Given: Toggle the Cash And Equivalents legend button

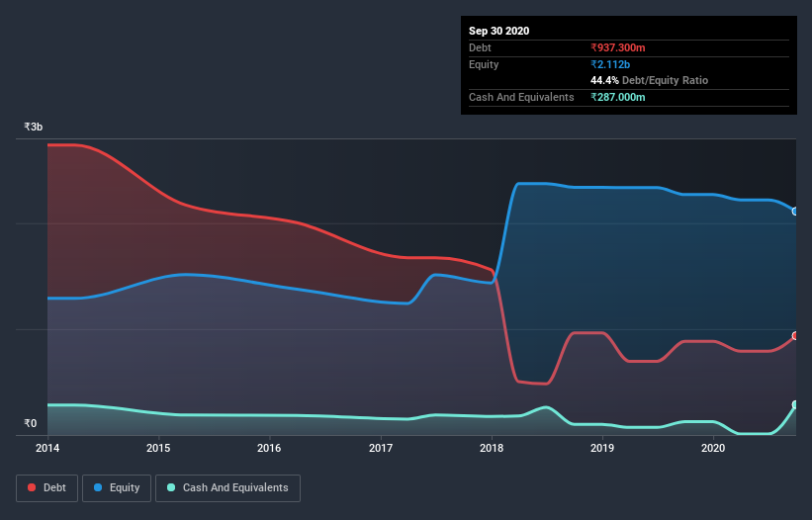Looking at the screenshot, I should [x=227, y=488].
